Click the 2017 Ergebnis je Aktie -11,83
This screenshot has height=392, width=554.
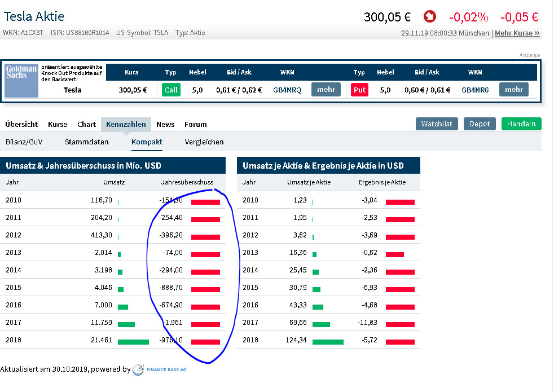pyautogui.click(x=367, y=323)
